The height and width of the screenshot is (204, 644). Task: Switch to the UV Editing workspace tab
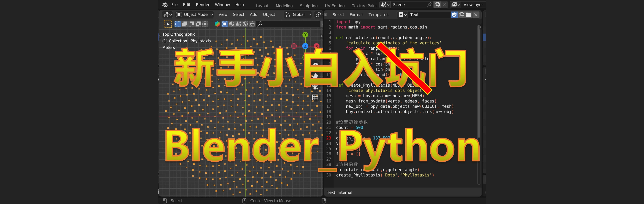335,6
